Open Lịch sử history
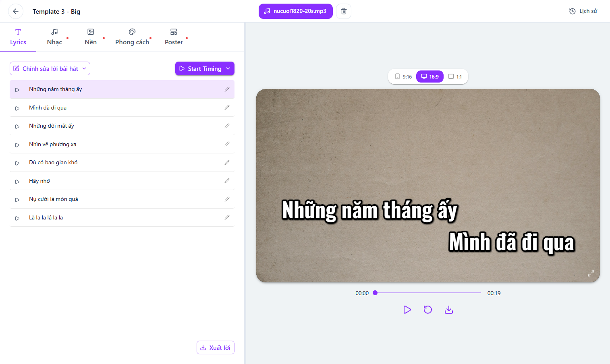 click(x=583, y=11)
